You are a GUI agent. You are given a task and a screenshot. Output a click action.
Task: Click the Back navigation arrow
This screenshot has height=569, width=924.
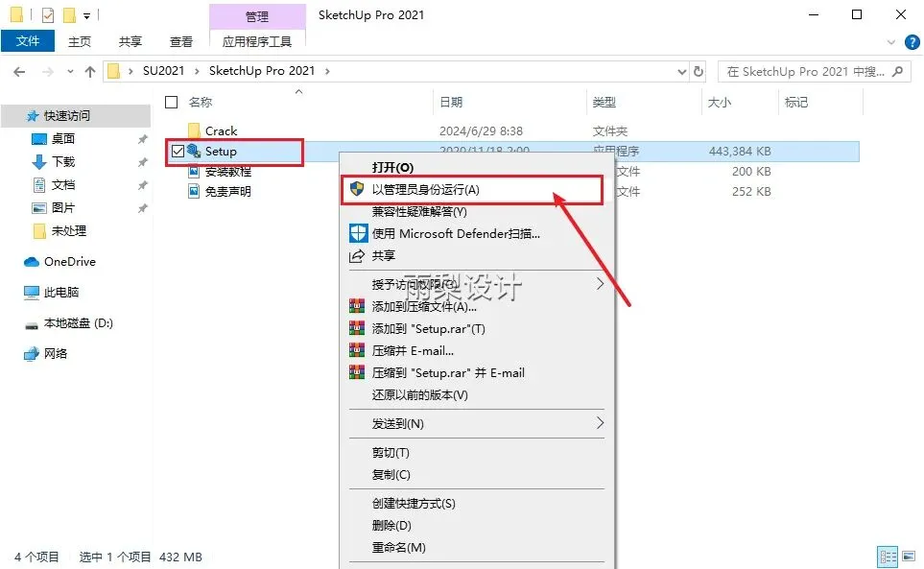19,72
